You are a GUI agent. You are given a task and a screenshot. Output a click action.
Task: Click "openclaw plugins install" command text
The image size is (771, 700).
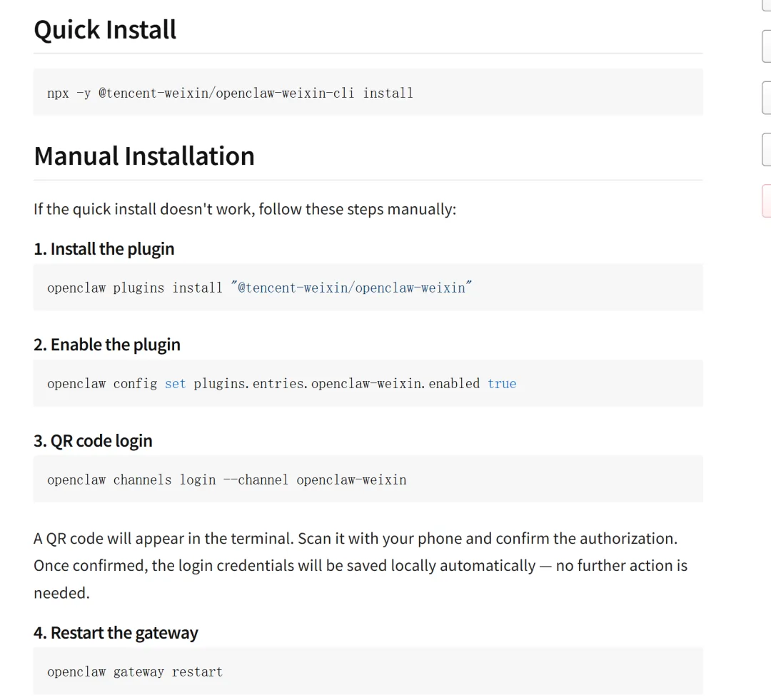pos(135,288)
